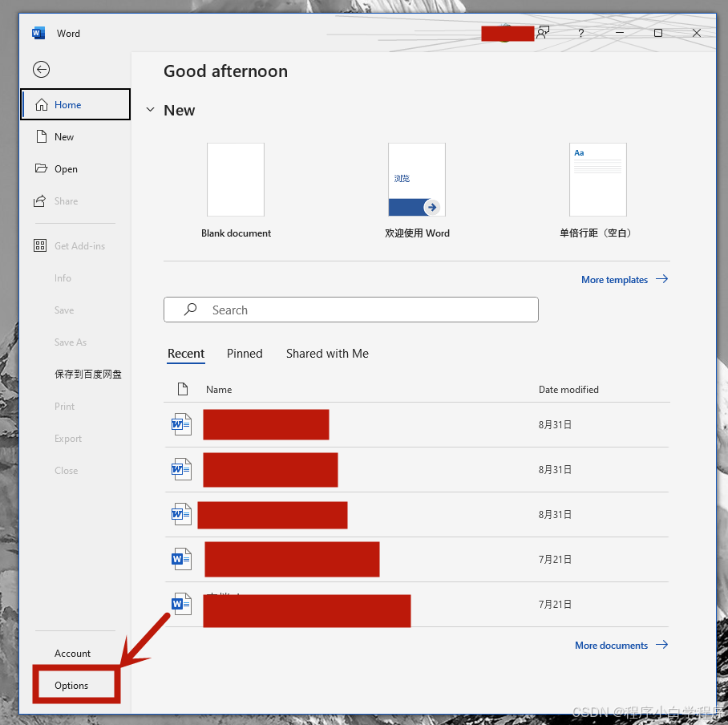This screenshot has width=728, height=725.
Task: Switch to the Recent tab
Action: click(x=186, y=354)
